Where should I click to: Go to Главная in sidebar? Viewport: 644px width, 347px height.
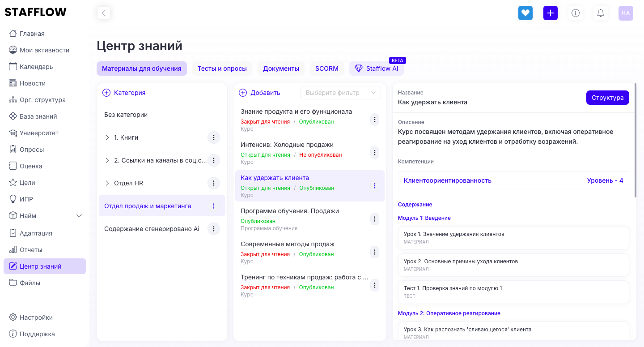click(45, 34)
